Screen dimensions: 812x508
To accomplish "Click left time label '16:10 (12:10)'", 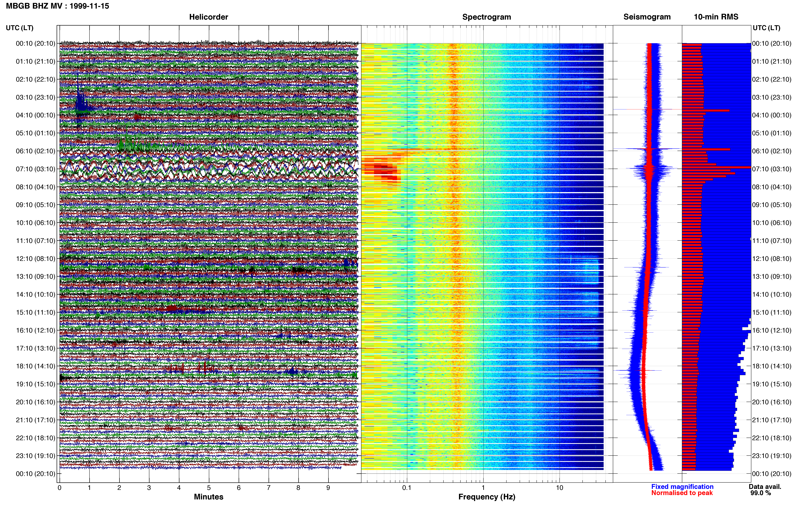I will pyautogui.click(x=36, y=330).
